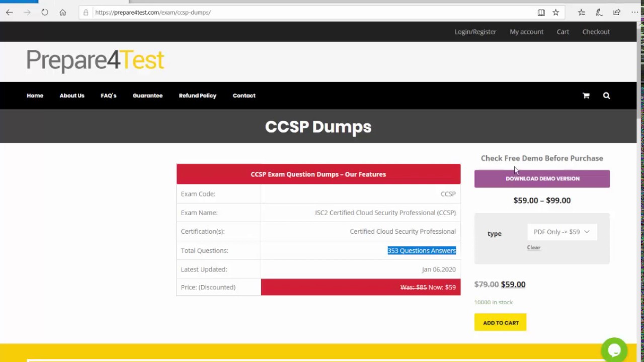The height and width of the screenshot is (362, 644).
Task: Click the $59.00 – $99.00 price range
Action: coord(542,200)
